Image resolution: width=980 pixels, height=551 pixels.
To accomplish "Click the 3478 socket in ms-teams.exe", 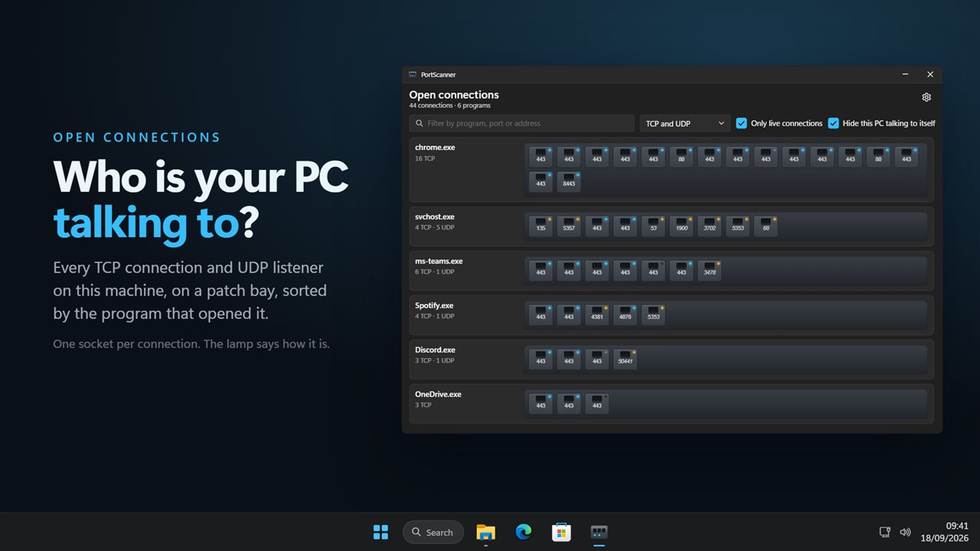I will (710, 270).
